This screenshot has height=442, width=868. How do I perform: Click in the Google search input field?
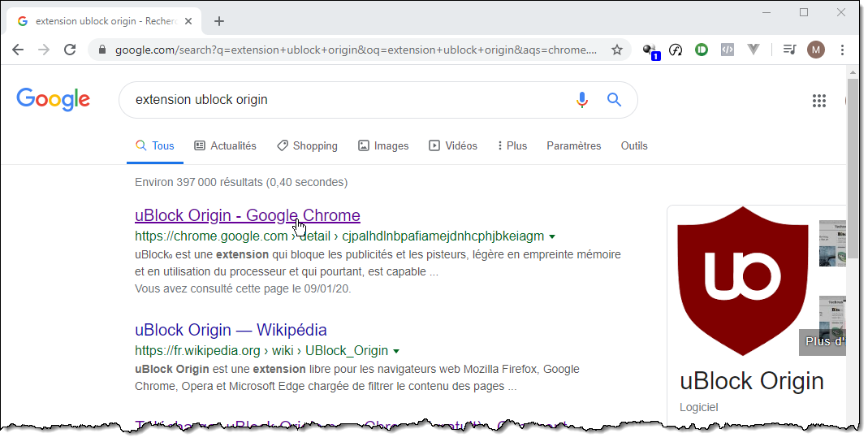tap(341, 100)
